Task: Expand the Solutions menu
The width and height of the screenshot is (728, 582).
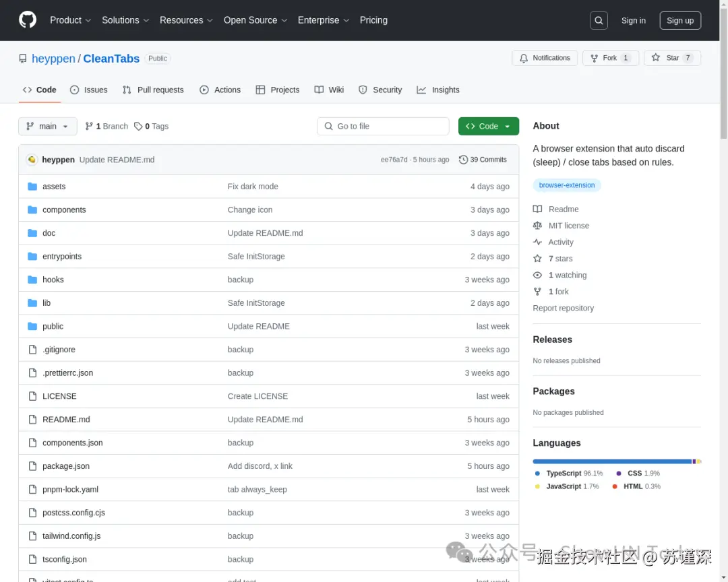Action: point(125,20)
